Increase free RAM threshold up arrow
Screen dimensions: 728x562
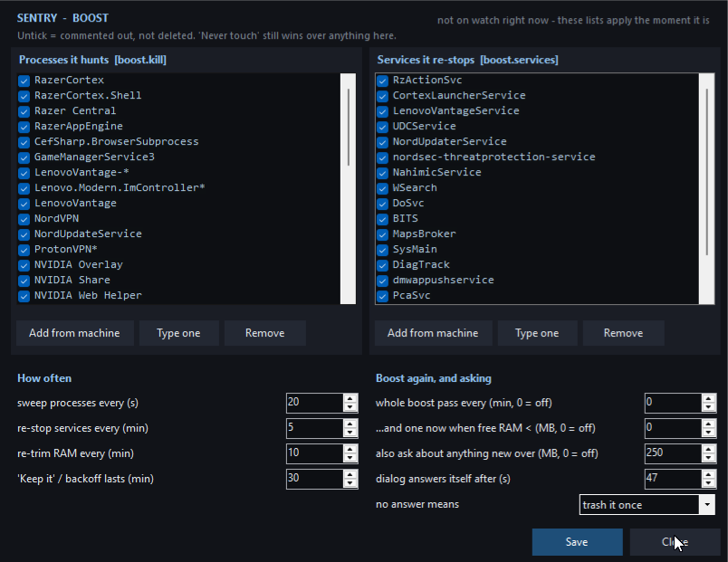(x=708, y=424)
